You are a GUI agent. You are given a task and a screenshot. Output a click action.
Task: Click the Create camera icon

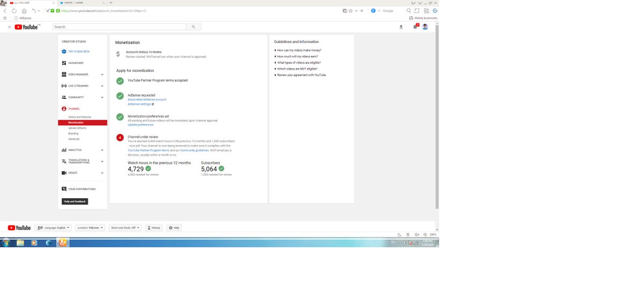tap(64, 173)
